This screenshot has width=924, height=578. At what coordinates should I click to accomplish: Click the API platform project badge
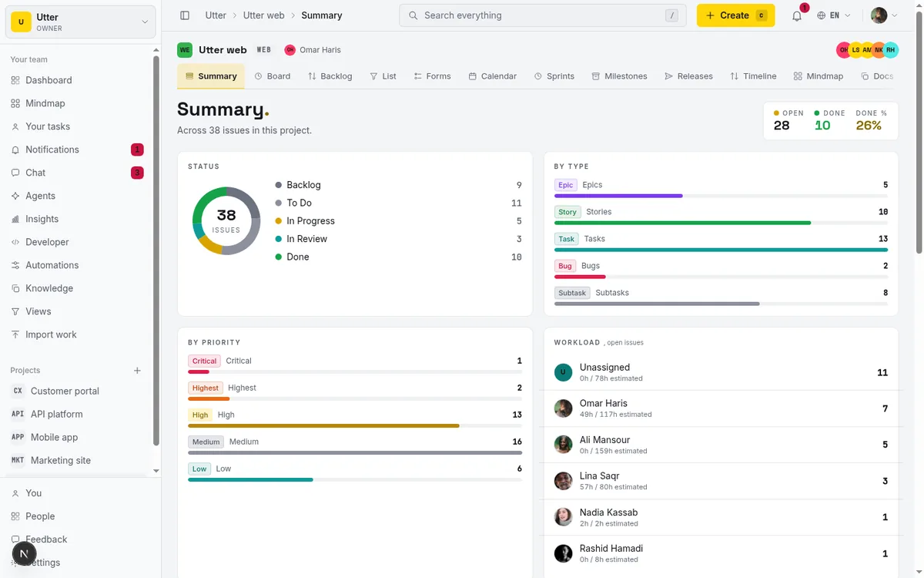pos(18,414)
